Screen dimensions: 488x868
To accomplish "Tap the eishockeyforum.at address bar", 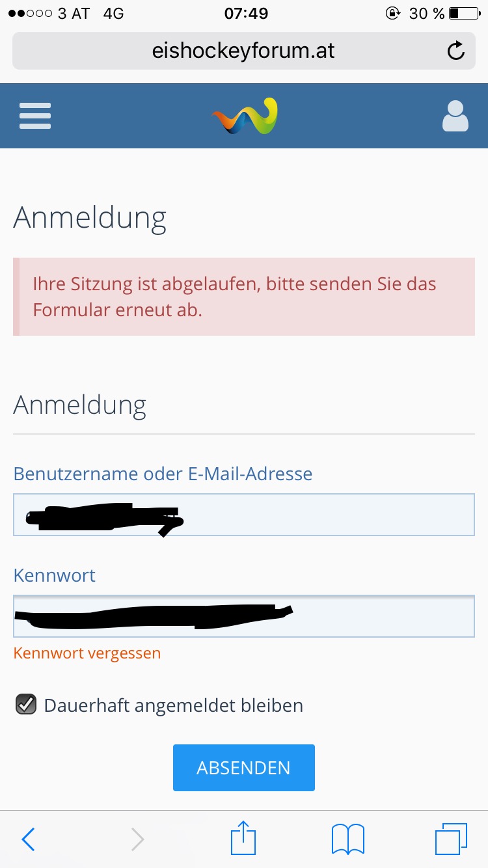I will pyautogui.click(x=243, y=51).
